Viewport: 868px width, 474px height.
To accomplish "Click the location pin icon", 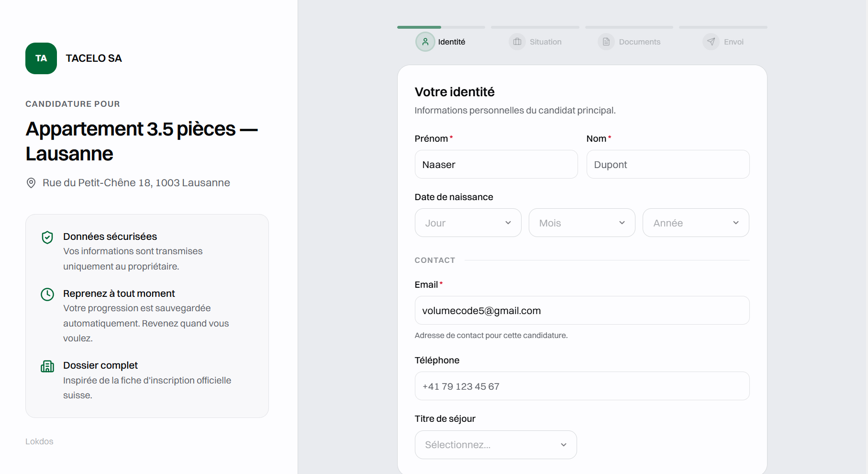I will pos(31,183).
